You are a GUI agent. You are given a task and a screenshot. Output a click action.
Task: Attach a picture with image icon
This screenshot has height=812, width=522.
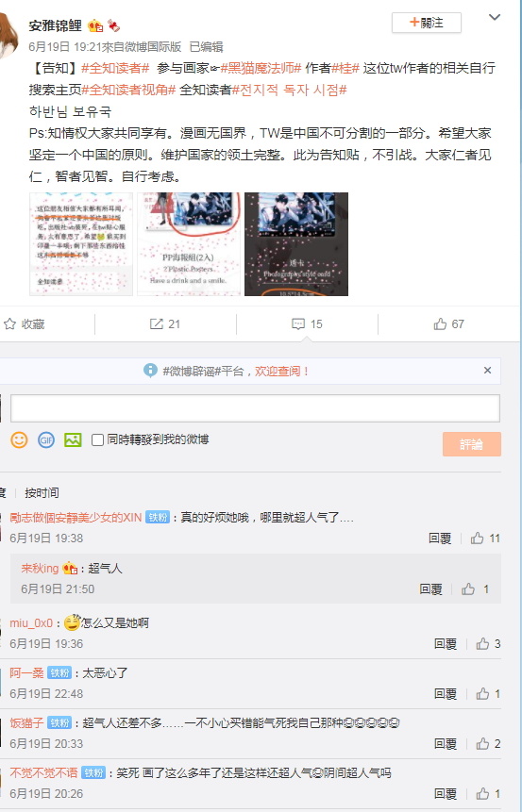point(73,440)
